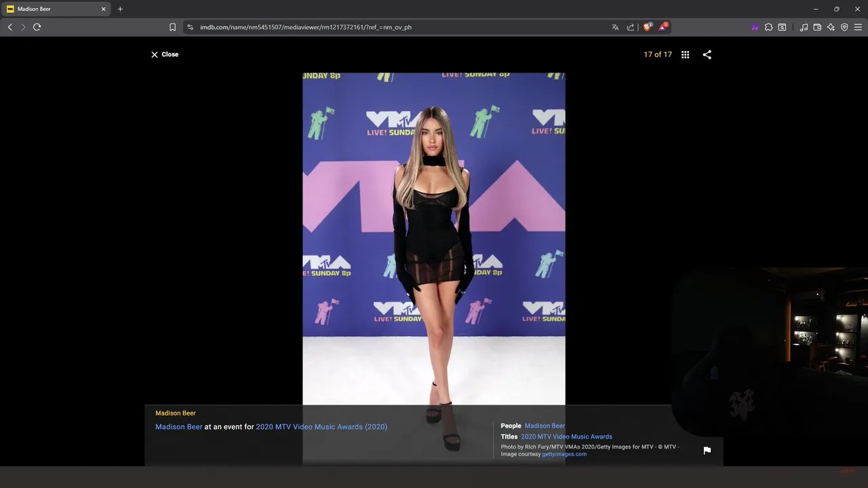Open 2020 MTV Video Music Awards (2020) caption link
Viewport: 868px width, 488px height.
[x=321, y=427]
